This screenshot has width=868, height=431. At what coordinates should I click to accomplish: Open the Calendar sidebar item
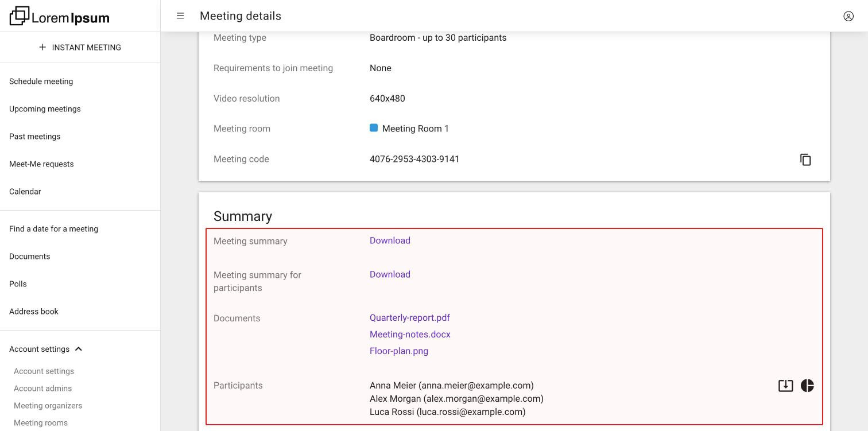pyautogui.click(x=25, y=192)
